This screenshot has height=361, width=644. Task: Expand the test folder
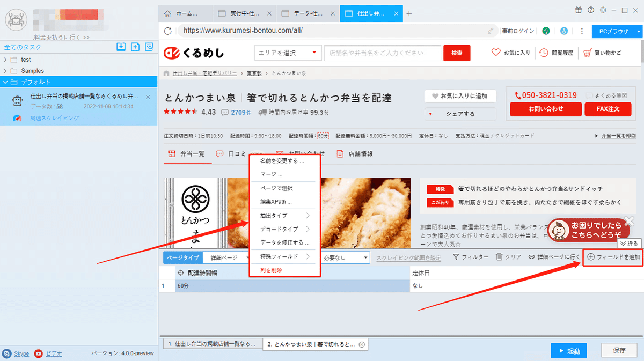point(5,60)
